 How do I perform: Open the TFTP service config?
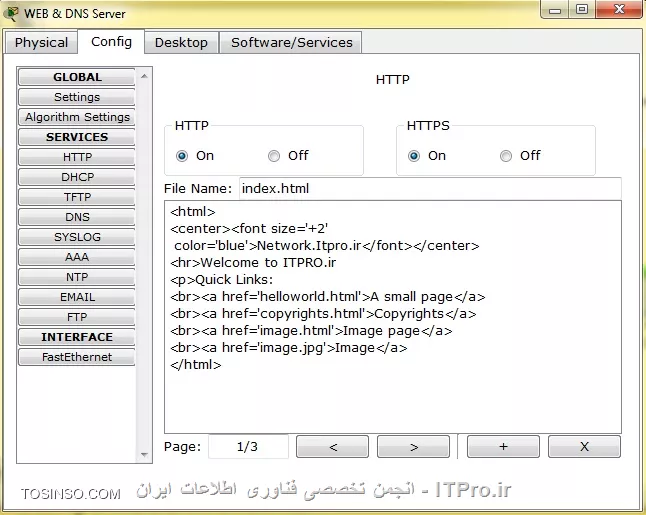click(77, 197)
